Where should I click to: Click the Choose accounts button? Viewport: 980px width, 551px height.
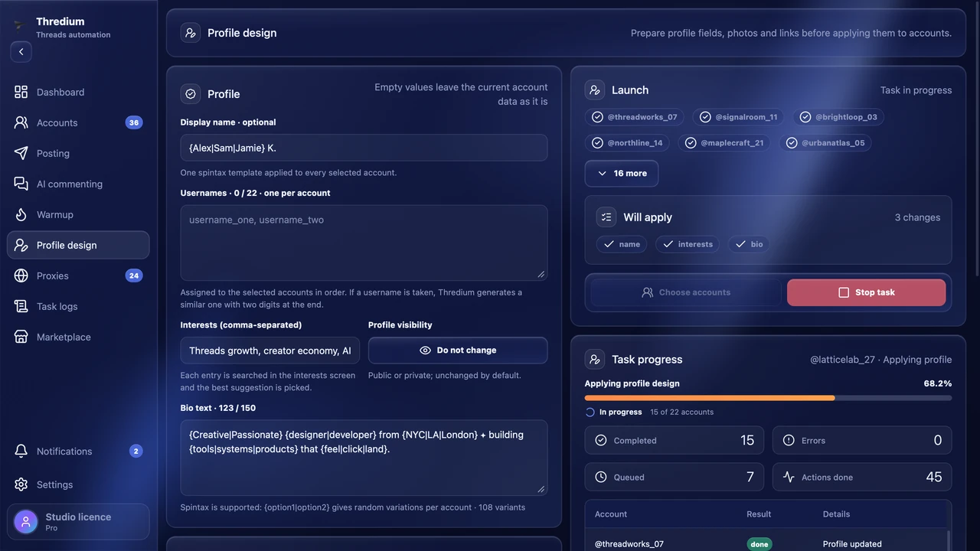686,292
